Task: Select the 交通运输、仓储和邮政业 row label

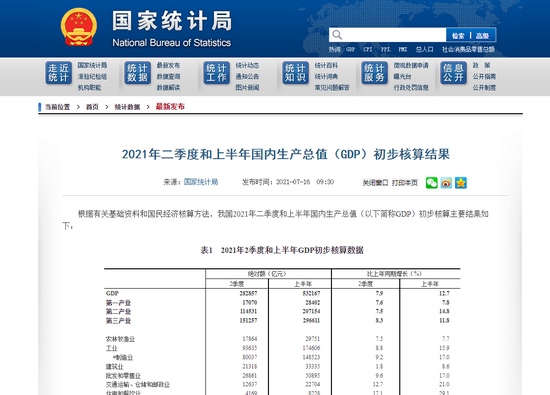Action: [138, 385]
